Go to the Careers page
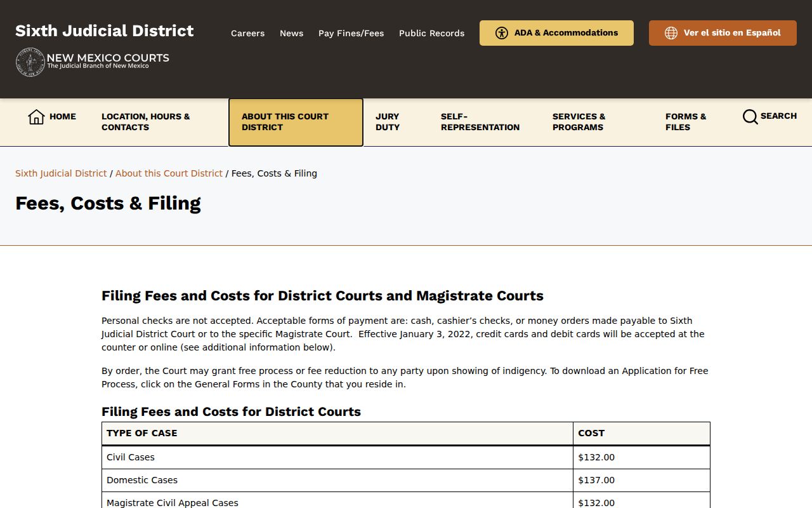The width and height of the screenshot is (812, 508). click(x=247, y=33)
